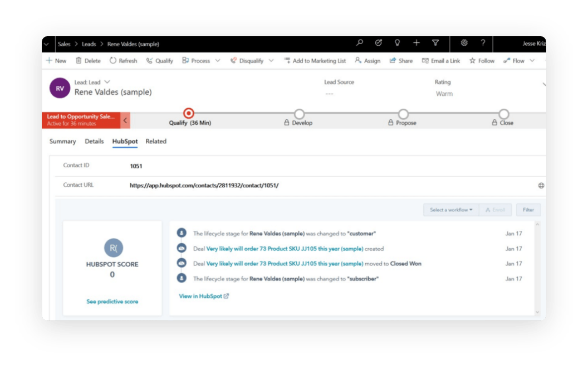Click the Qualify command
The height and width of the screenshot is (368, 588).
tap(159, 61)
